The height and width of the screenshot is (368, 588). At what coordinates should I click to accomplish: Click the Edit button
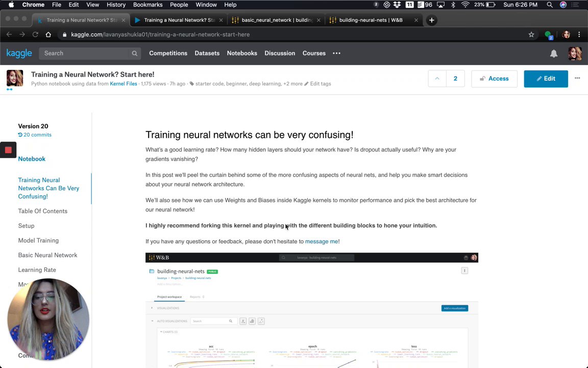tap(546, 79)
